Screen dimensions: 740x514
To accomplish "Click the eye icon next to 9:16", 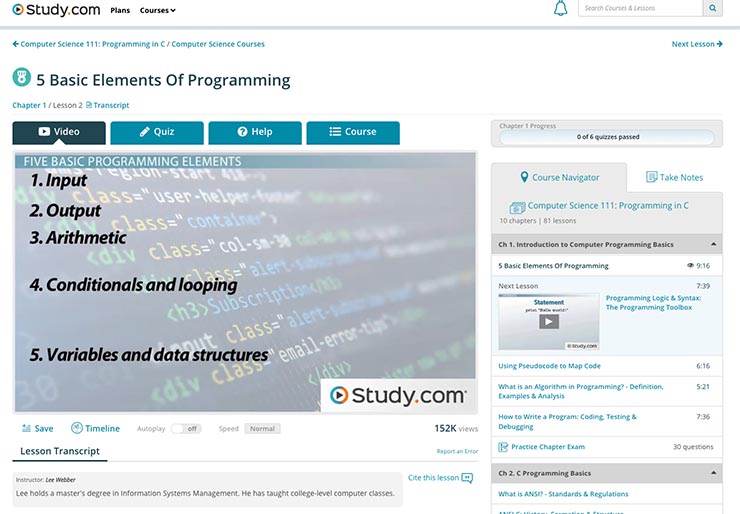I will (690, 265).
